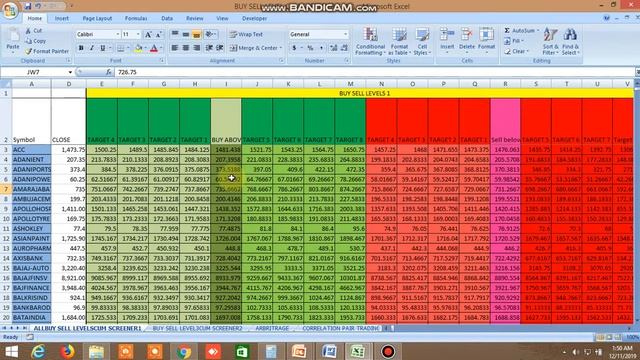Toggle Bottom Align vertical alignment
The image size is (640, 360).
[196, 35]
